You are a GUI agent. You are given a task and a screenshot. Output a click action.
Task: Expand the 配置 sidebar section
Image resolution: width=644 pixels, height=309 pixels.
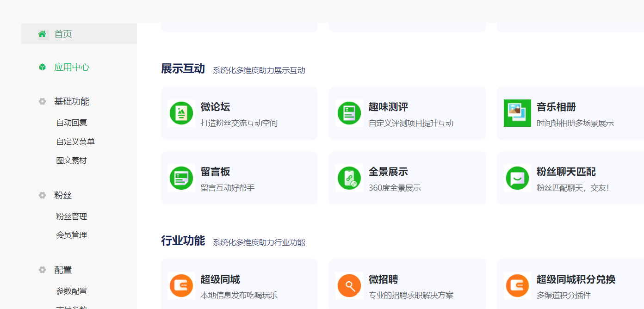pyautogui.click(x=63, y=270)
